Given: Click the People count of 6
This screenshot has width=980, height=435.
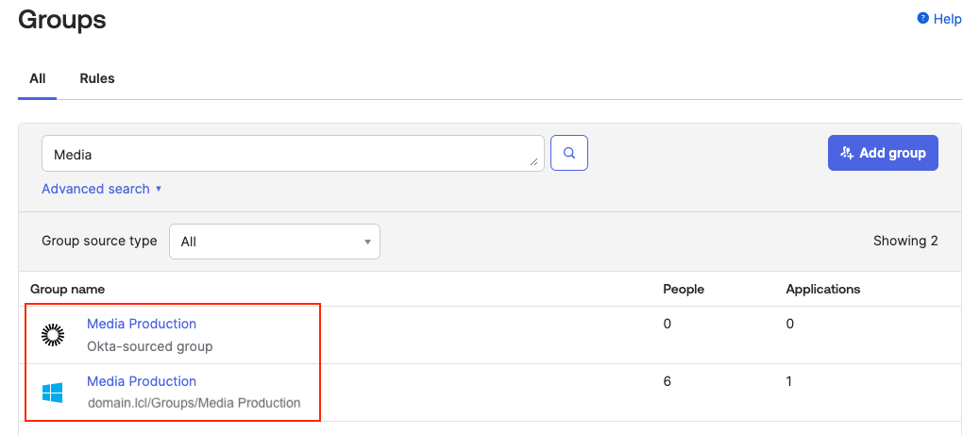Looking at the screenshot, I should (667, 381).
